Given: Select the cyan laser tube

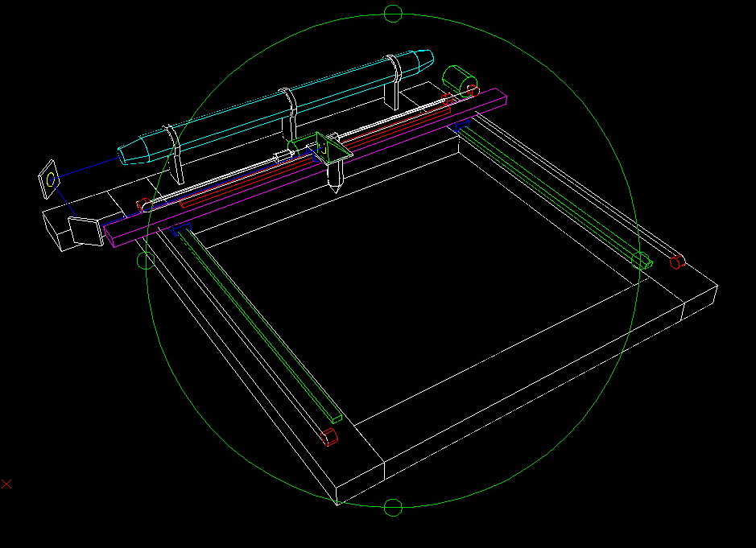Looking at the screenshot, I should tap(276, 106).
